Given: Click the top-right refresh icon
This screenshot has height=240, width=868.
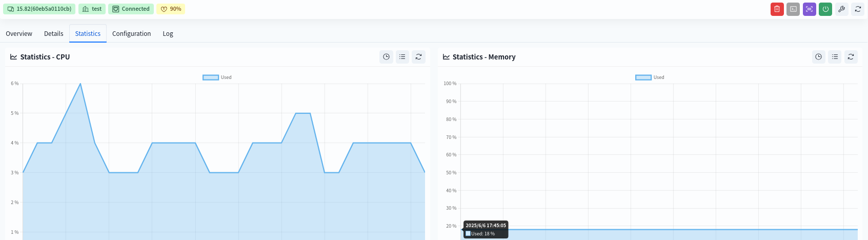Looking at the screenshot, I should click(858, 9).
